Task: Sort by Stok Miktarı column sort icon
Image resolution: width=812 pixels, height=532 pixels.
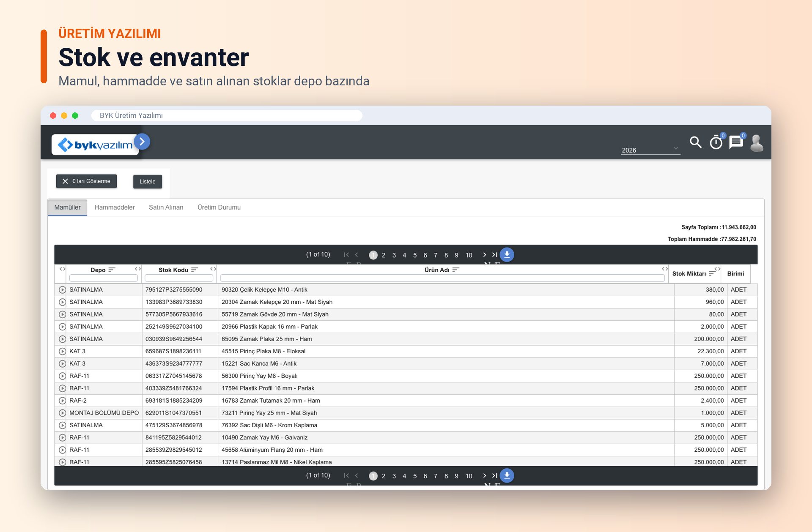Action: point(712,273)
